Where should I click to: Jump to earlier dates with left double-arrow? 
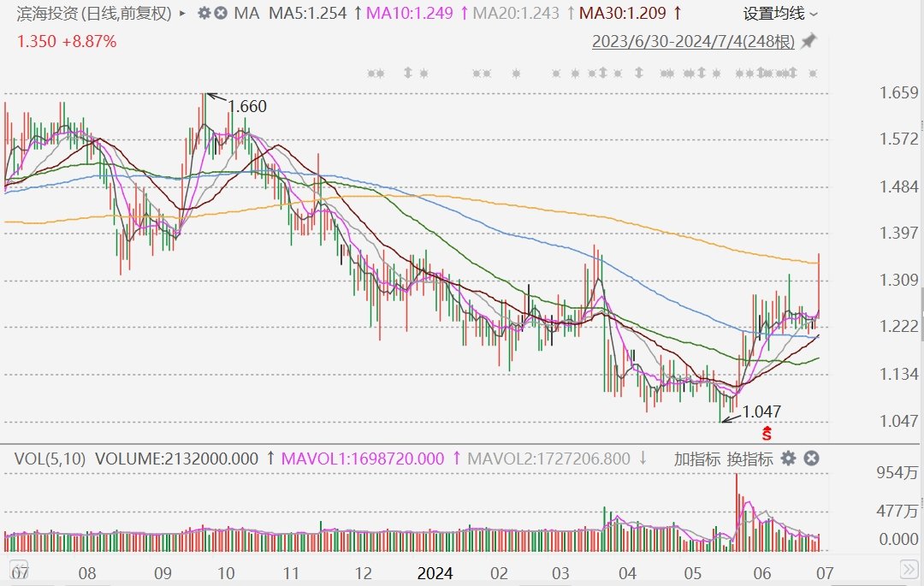tap(18, 568)
